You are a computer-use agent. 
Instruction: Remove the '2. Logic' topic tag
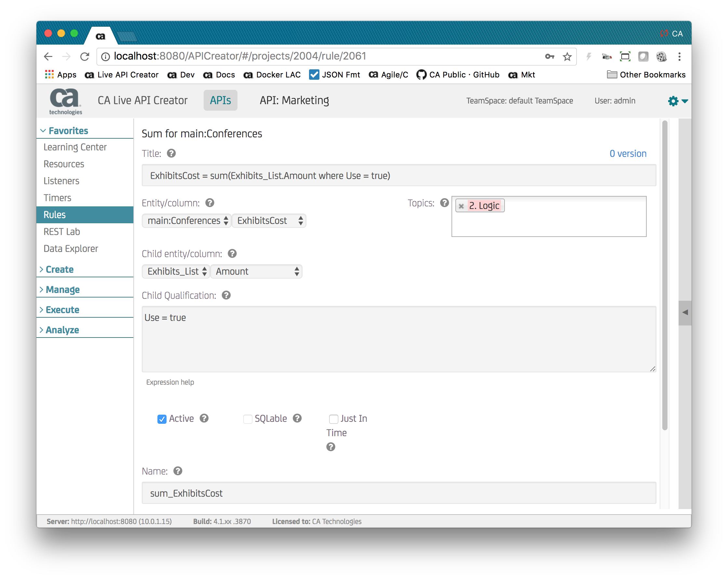click(461, 206)
